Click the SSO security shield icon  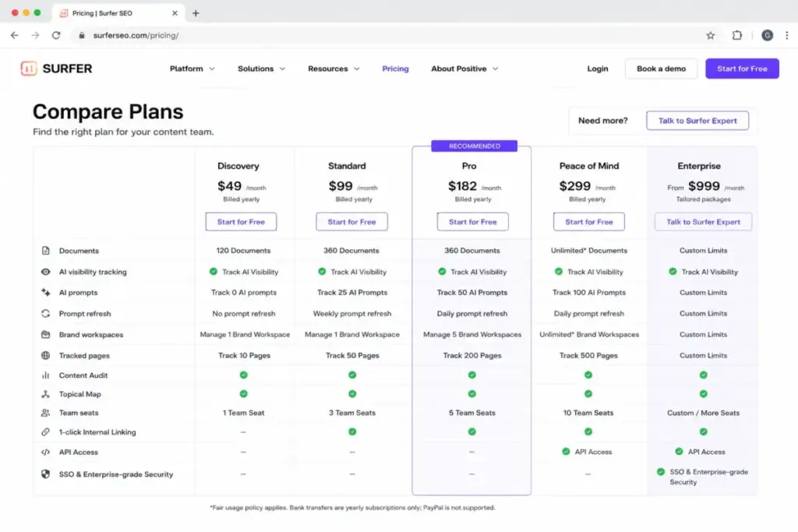point(46,474)
